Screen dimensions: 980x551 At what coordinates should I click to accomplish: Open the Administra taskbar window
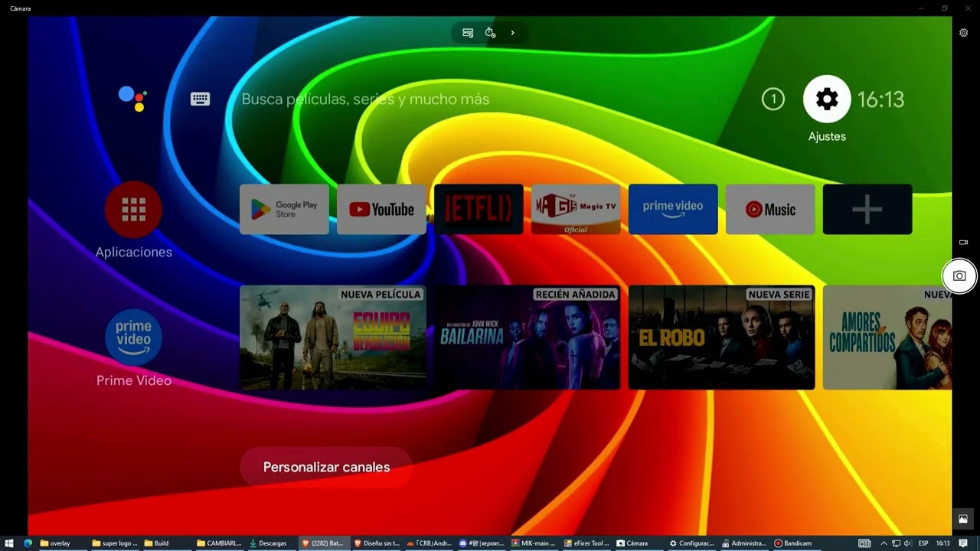(x=743, y=543)
